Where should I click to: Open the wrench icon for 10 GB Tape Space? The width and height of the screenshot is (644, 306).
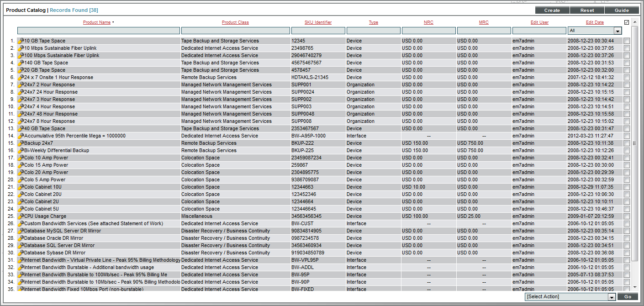[20, 41]
